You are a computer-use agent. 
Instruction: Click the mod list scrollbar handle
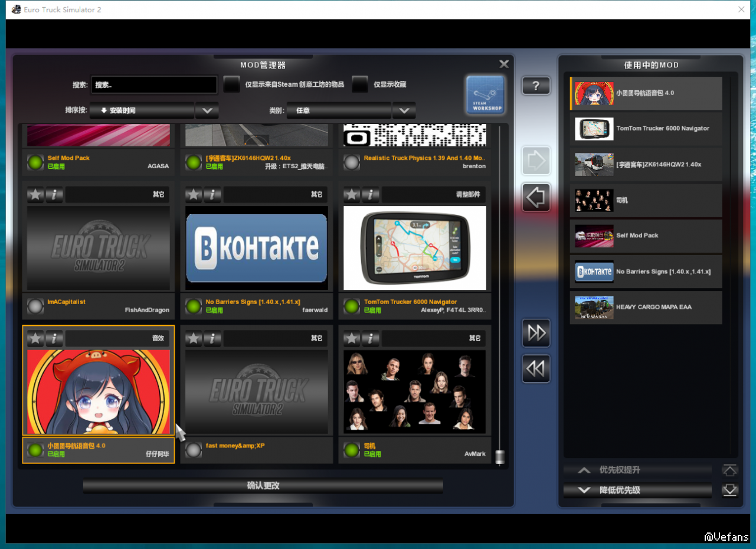500,457
